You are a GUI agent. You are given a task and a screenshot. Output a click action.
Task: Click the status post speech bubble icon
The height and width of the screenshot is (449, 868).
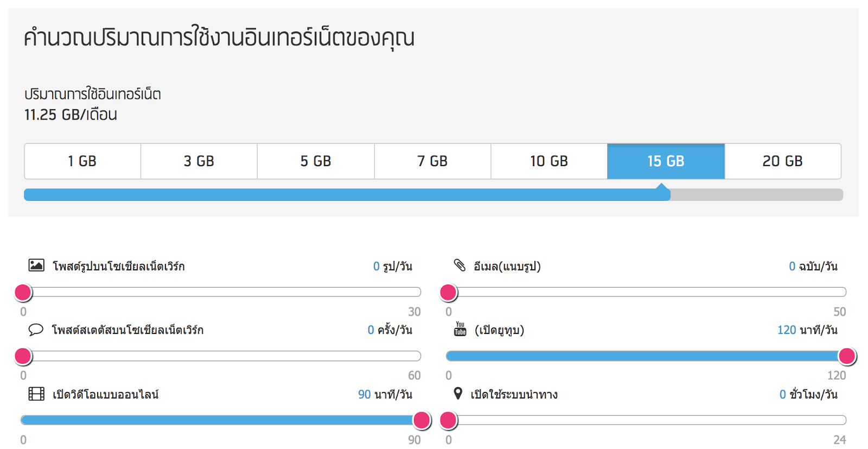pos(36,330)
